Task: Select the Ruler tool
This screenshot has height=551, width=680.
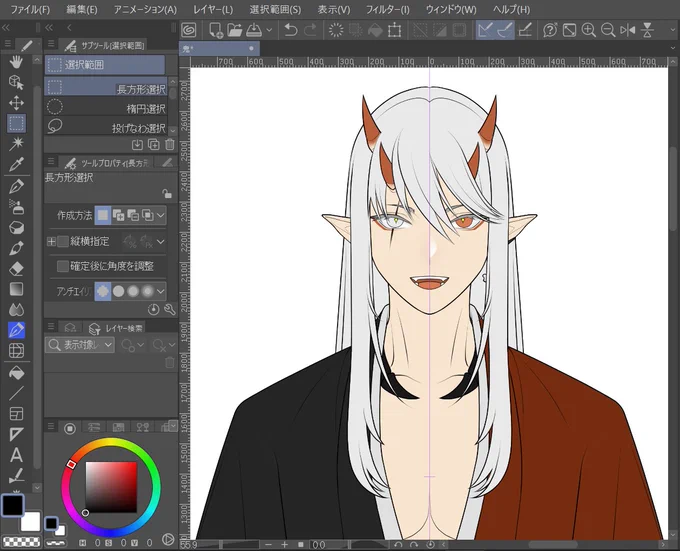Action: (x=16, y=434)
